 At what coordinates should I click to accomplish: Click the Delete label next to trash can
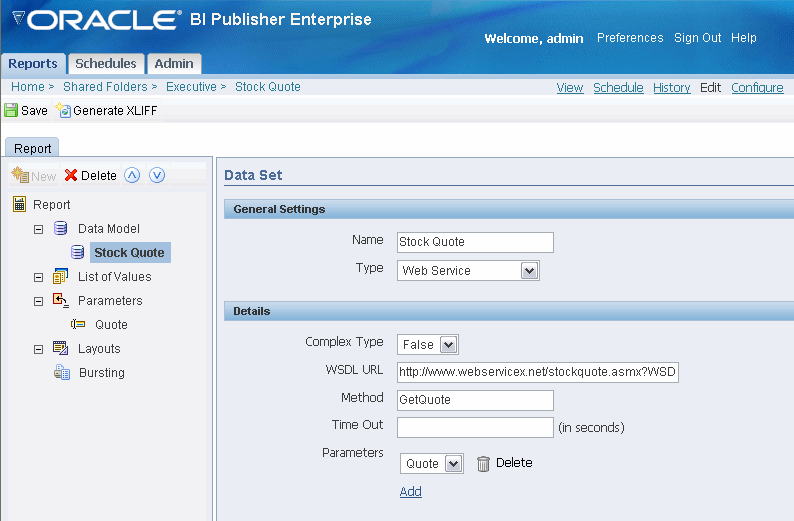point(514,463)
